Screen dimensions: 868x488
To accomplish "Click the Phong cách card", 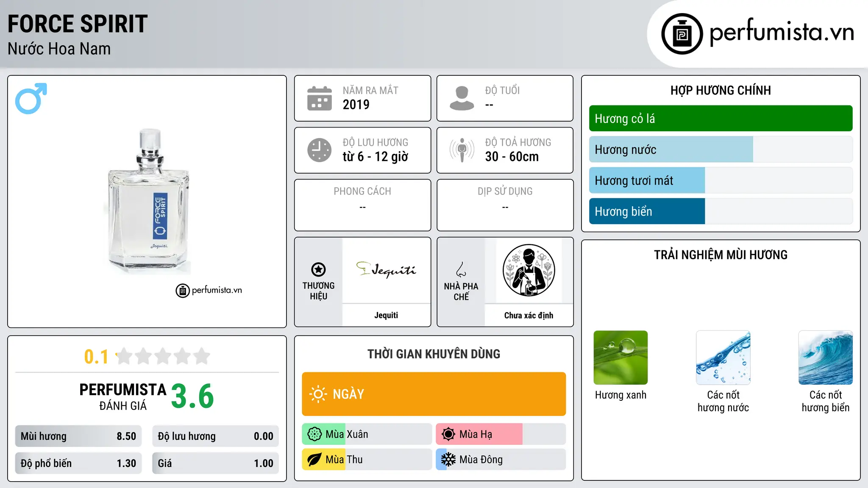I will click(362, 205).
